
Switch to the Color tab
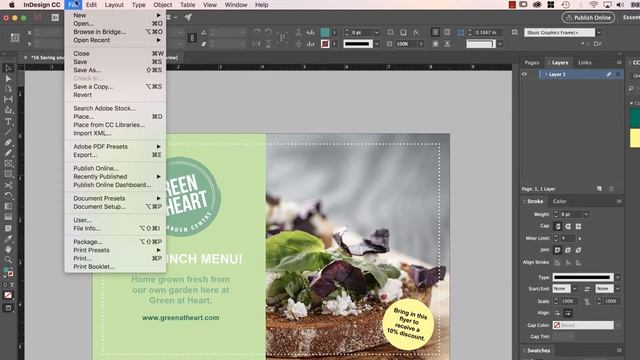pyautogui.click(x=559, y=201)
